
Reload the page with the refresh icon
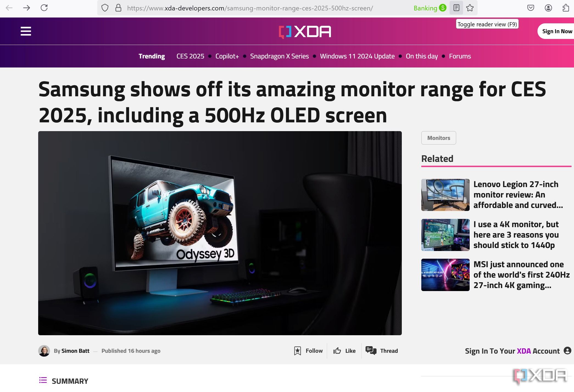(x=44, y=8)
